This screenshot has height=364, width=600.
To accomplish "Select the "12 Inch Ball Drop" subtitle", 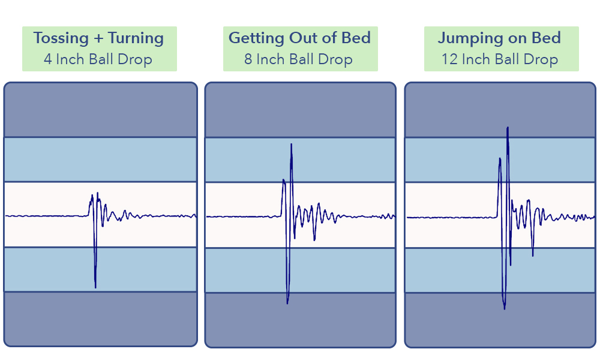I will [500, 59].
